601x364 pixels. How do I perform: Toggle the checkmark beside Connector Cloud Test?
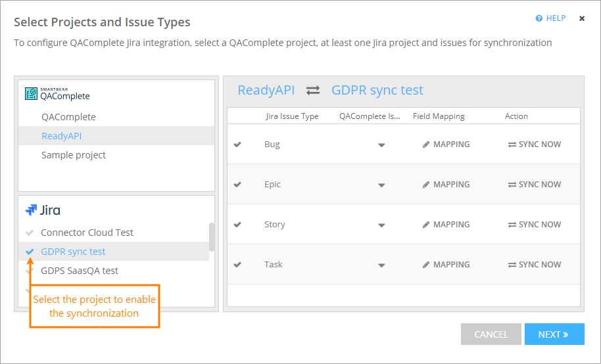pyautogui.click(x=29, y=233)
